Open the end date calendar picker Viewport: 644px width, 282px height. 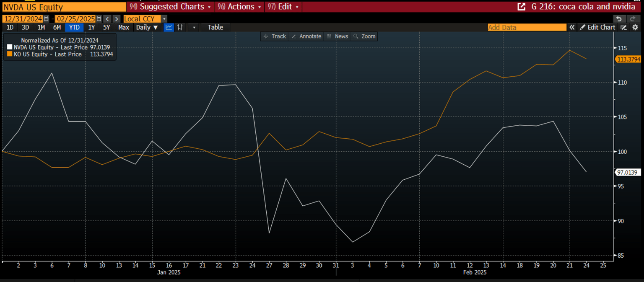tap(99, 19)
